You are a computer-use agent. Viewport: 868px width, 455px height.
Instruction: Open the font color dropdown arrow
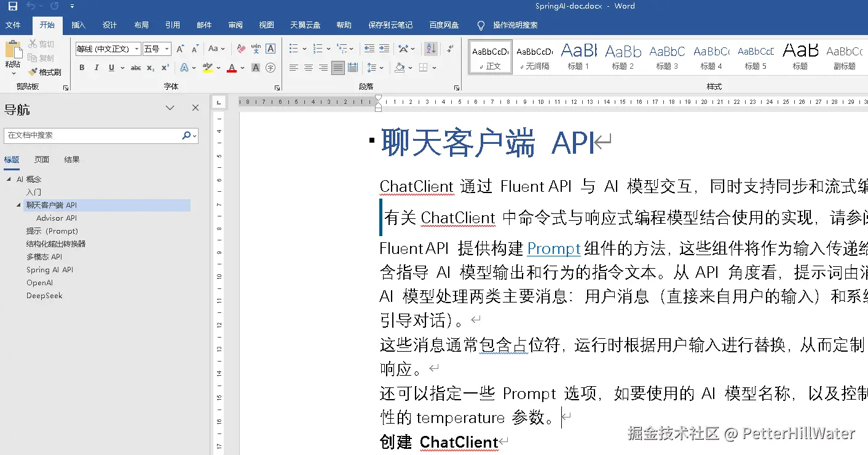pos(243,68)
